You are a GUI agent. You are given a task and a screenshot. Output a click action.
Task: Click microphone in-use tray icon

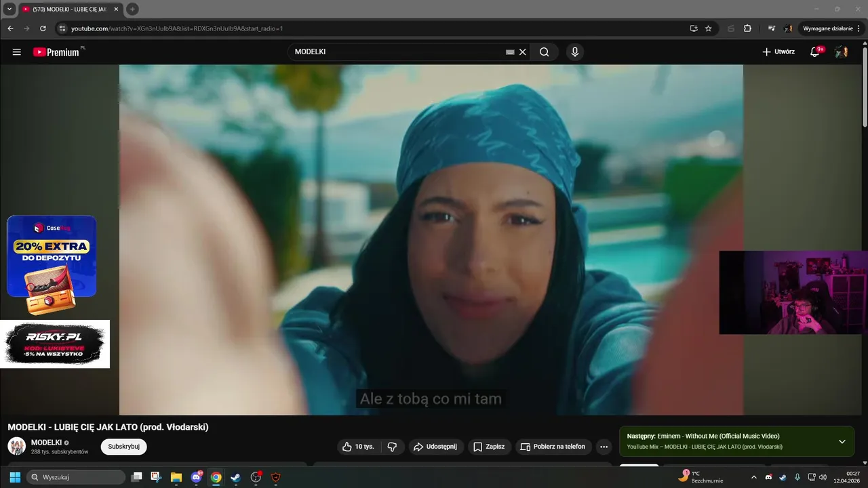(797, 477)
